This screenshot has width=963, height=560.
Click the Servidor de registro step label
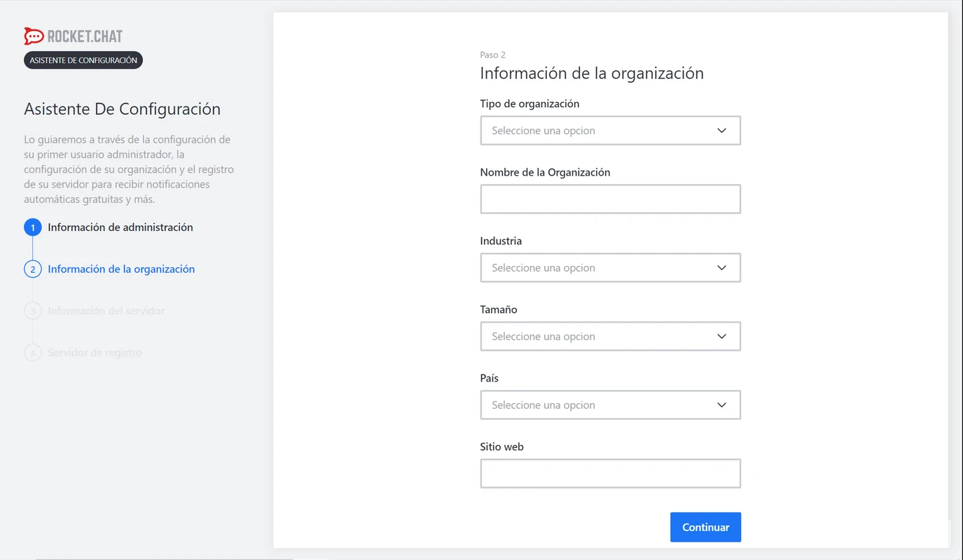click(x=95, y=353)
